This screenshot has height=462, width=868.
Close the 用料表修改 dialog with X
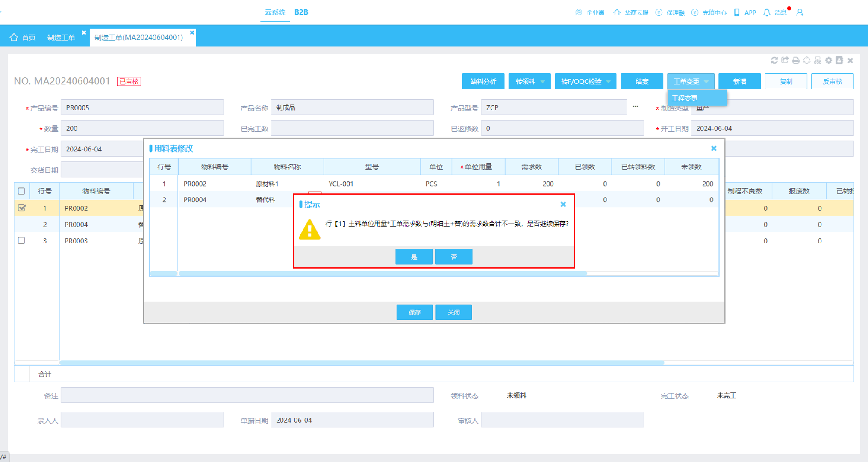coord(714,148)
